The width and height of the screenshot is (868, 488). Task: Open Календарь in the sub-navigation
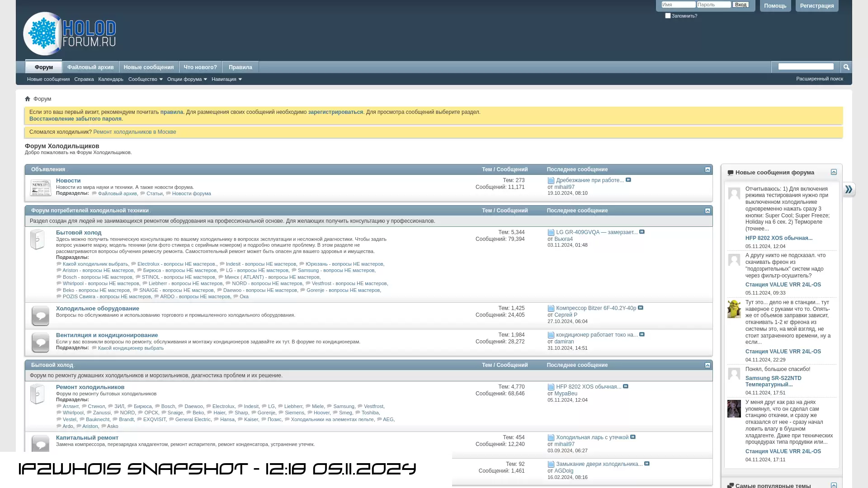[x=111, y=79]
